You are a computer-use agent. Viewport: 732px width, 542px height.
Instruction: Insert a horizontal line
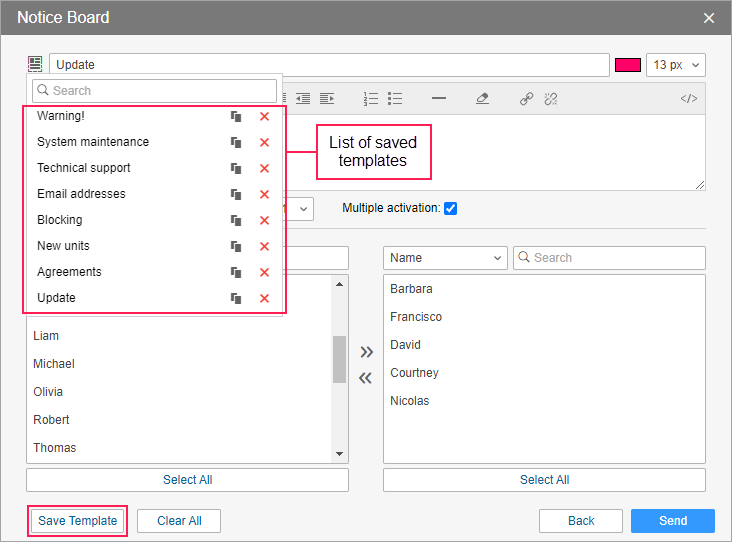[x=438, y=98]
